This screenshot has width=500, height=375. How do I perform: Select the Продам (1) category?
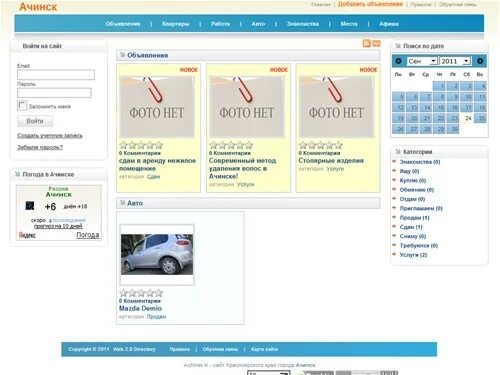(x=414, y=218)
